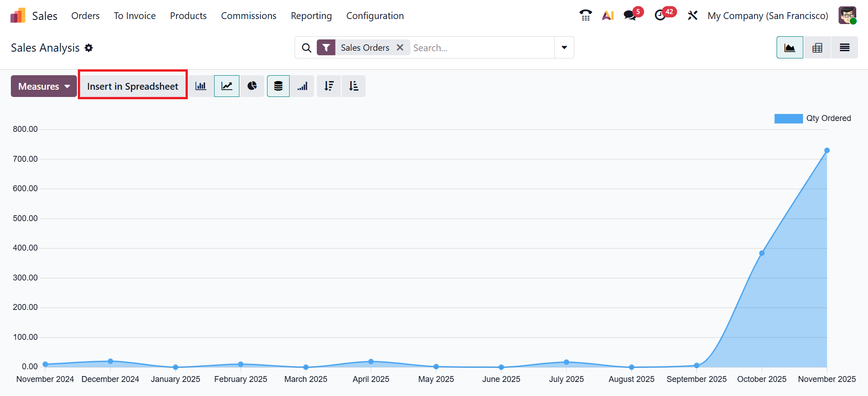Viewport: 868px width, 396px height.
Task: Toggle the line chart mode
Action: (227, 86)
